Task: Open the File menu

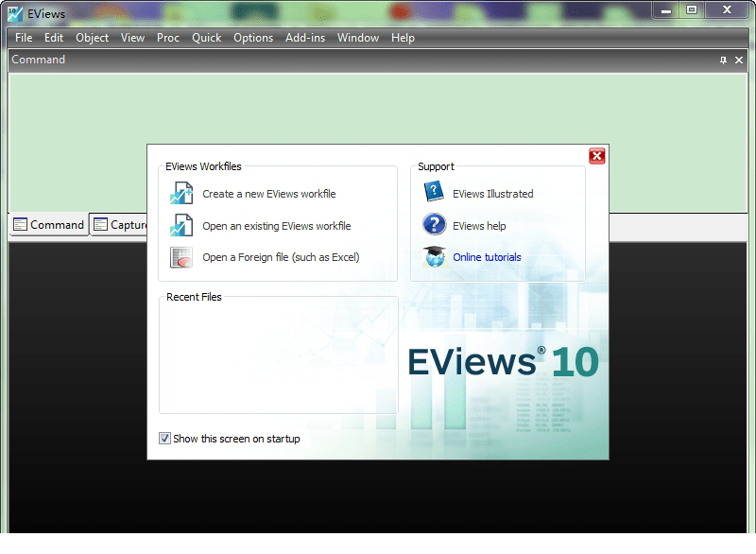Action: [24, 38]
